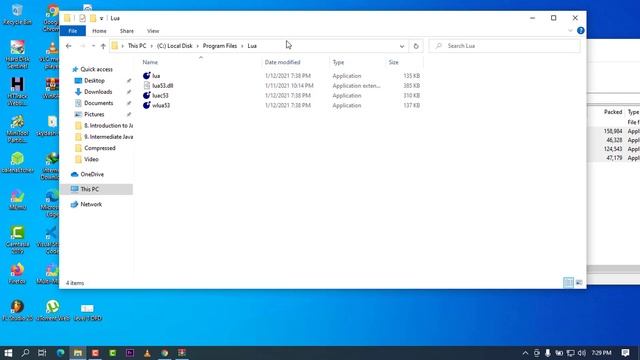Select the lua53.dll file

[x=162, y=86]
